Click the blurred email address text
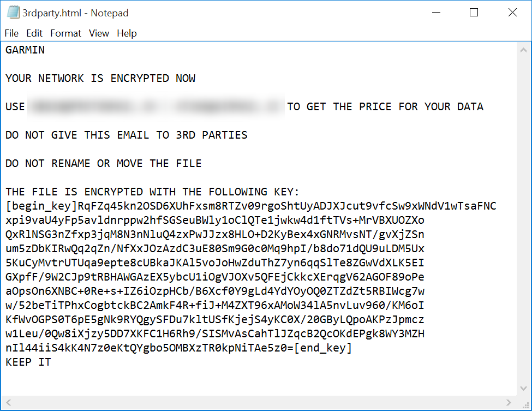This screenshot has height=411, width=532. pyautogui.click(x=156, y=106)
